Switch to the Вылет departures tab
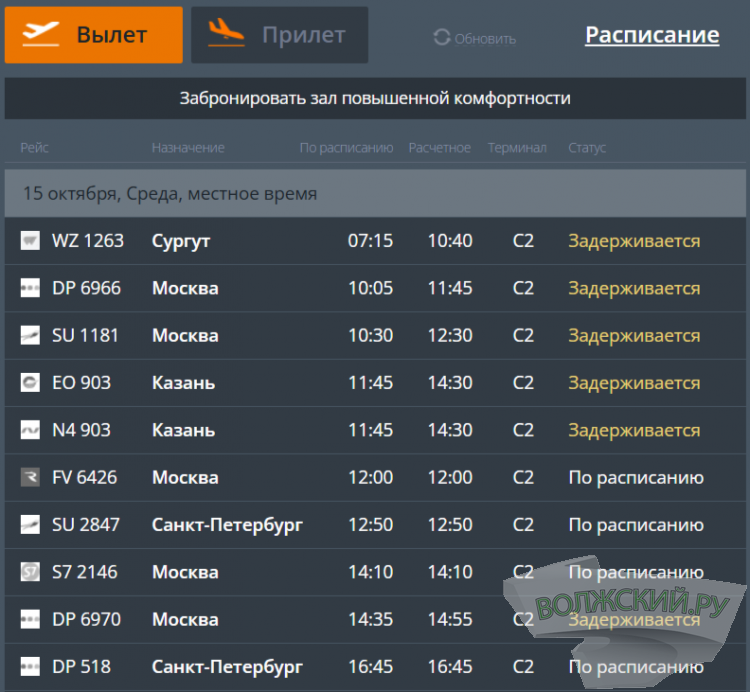The width and height of the screenshot is (750, 692). tap(94, 35)
